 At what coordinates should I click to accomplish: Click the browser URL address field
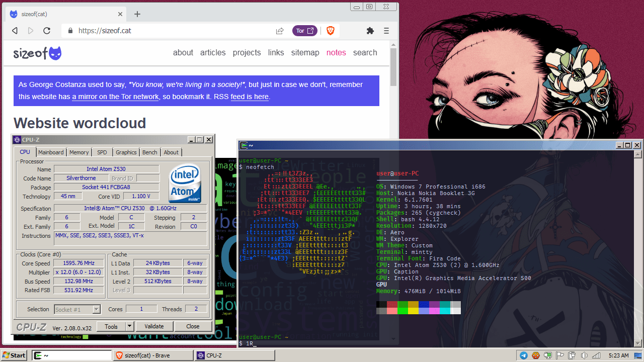[x=171, y=31]
